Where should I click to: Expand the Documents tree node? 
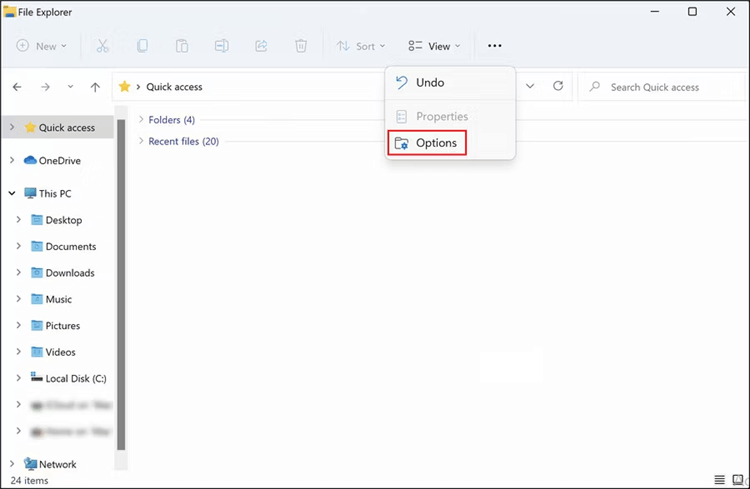pyautogui.click(x=19, y=246)
